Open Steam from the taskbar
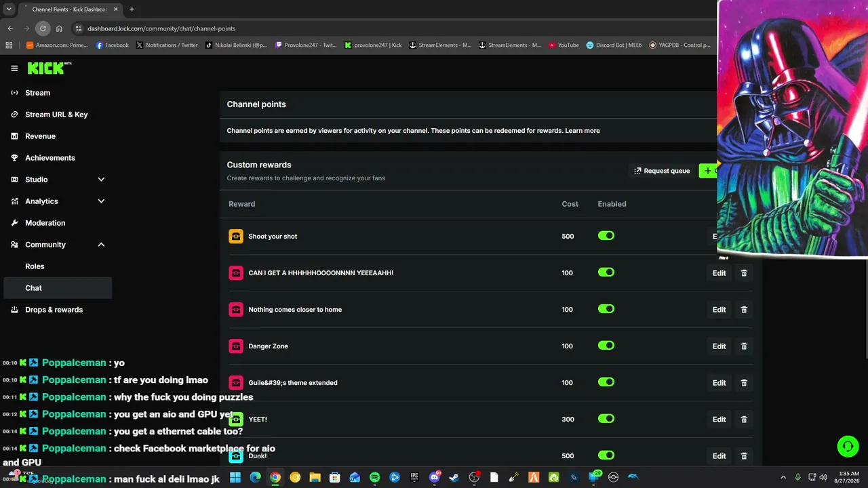Viewport: 868px width, 488px height. tap(454, 477)
